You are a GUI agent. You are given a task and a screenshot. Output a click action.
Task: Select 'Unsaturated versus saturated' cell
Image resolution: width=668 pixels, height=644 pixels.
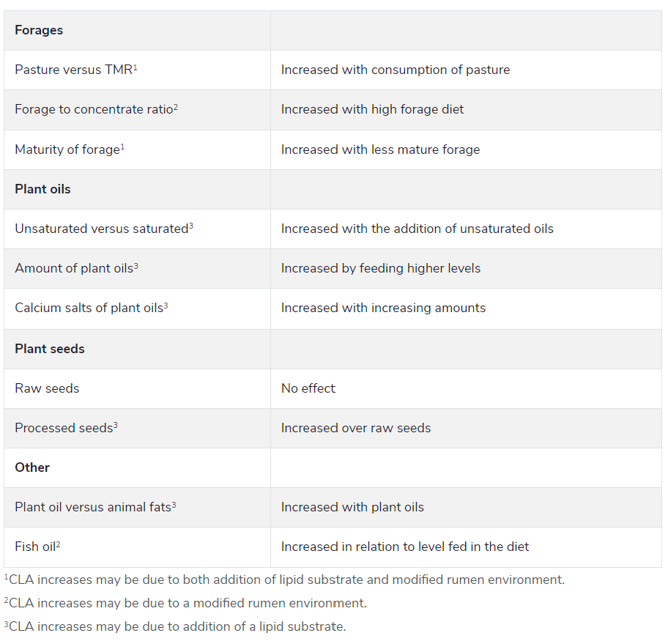(103, 229)
